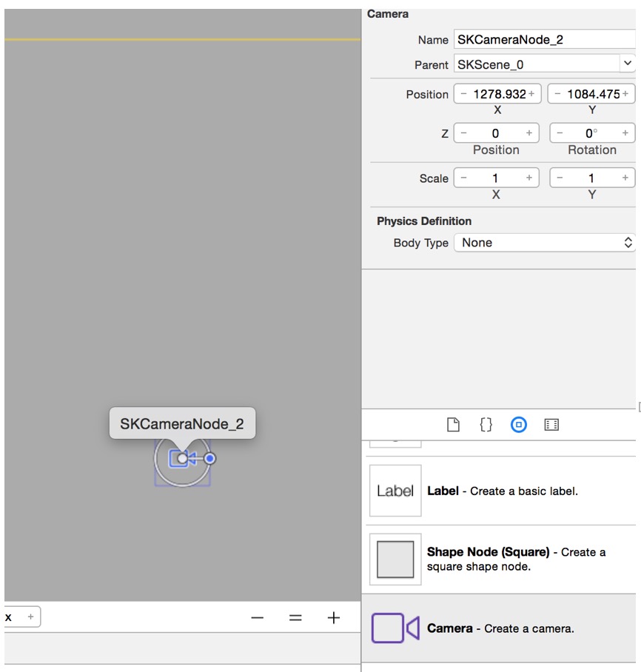
Task: Open the File Template library
Action: pyautogui.click(x=452, y=424)
